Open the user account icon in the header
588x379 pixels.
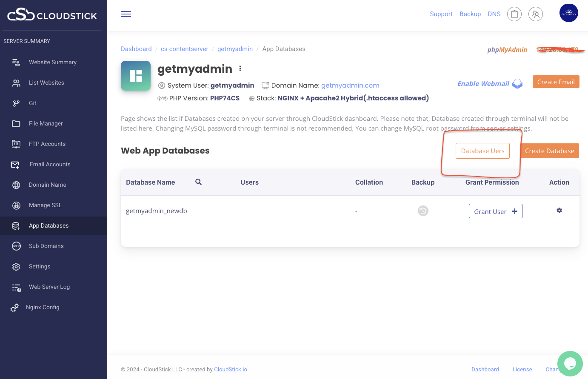point(536,14)
